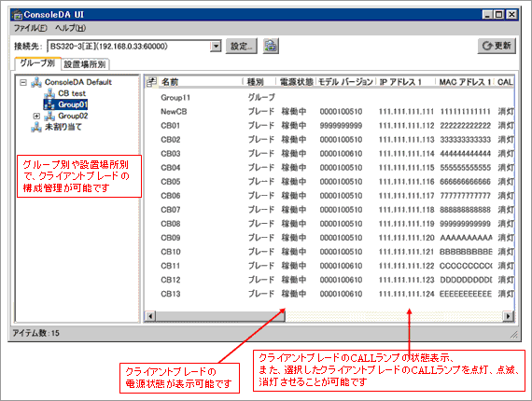Click the column chooser icon left of 名前
Screen dimensions: 532x401
151,82
